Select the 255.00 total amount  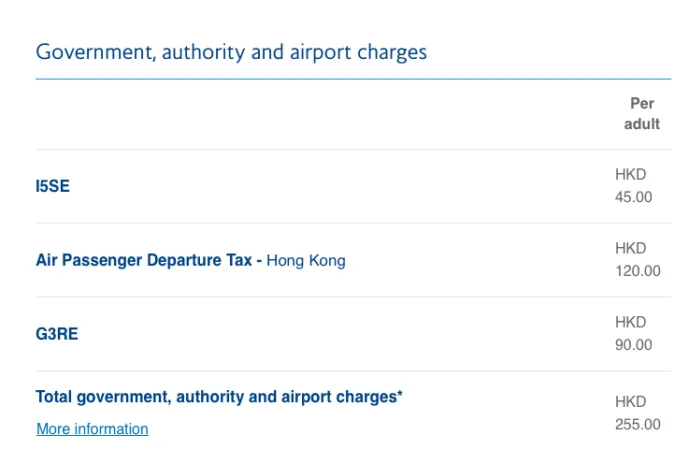(x=638, y=425)
